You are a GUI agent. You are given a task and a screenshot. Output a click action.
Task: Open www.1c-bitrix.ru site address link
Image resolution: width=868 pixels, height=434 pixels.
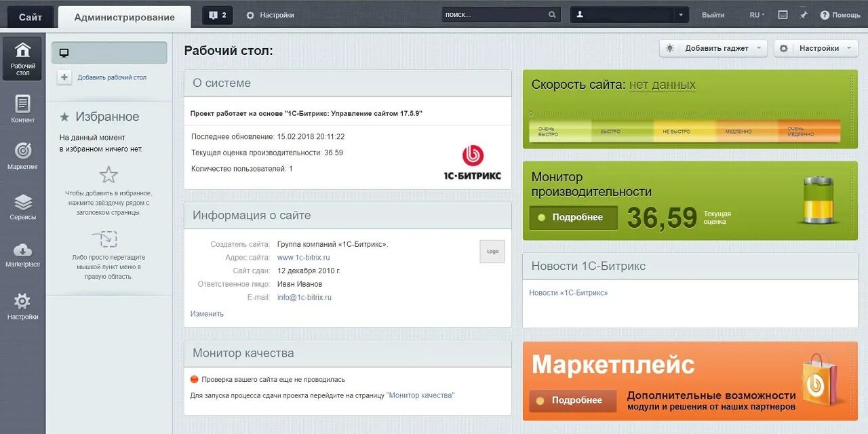[x=304, y=258]
